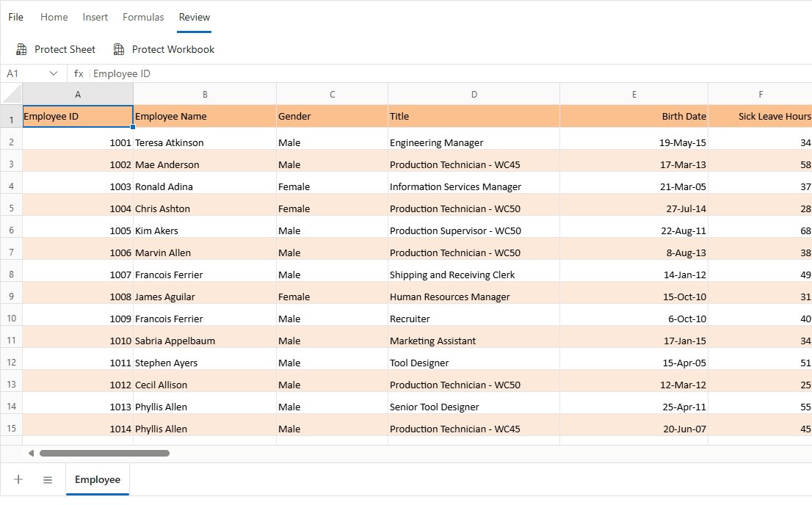Switch to the Home tab
The height and width of the screenshot is (505, 812).
(x=54, y=17)
